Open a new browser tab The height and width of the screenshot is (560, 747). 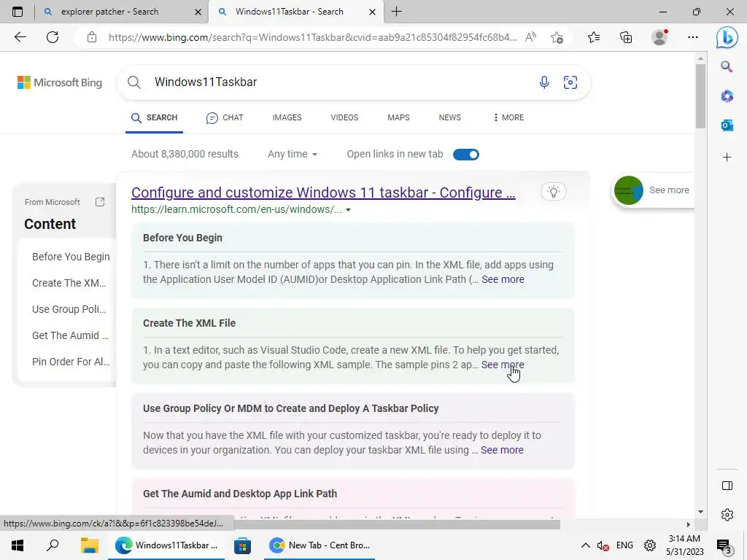396,12
